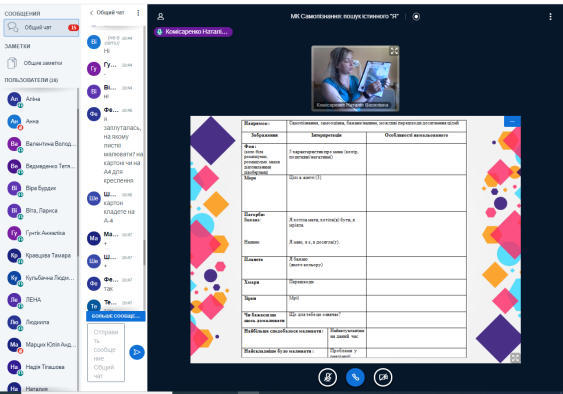Make the presentation fullscreen
The image size is (563, 394).
(x=515, y=357)
